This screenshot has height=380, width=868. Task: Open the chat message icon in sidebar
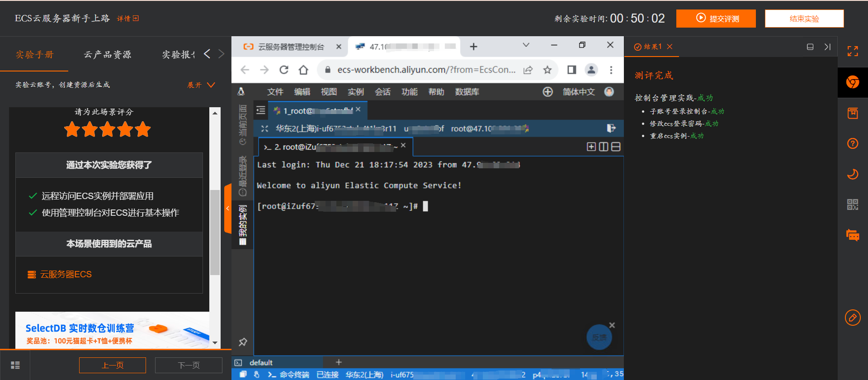click(x=853, y=235)
